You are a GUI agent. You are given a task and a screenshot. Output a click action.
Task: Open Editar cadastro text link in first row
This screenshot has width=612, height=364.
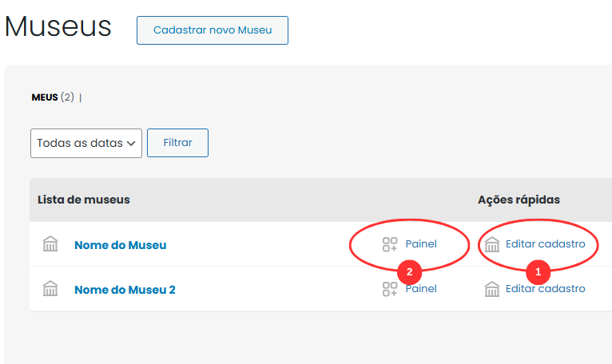point(545,244)
